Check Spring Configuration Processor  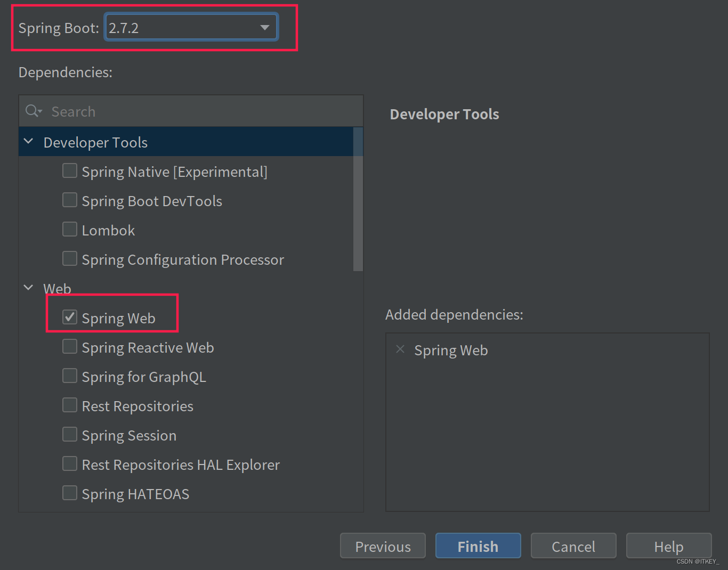tap(70, 259)
